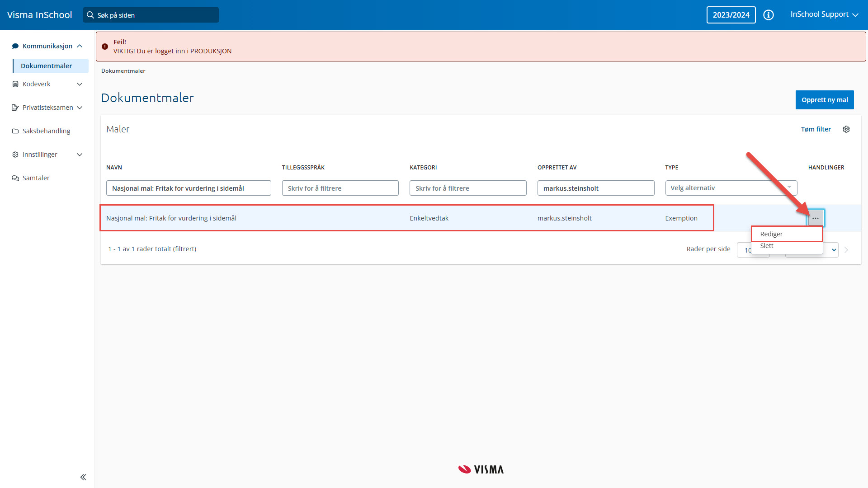Click the Opprett ny mal button

tap(824, 100)
